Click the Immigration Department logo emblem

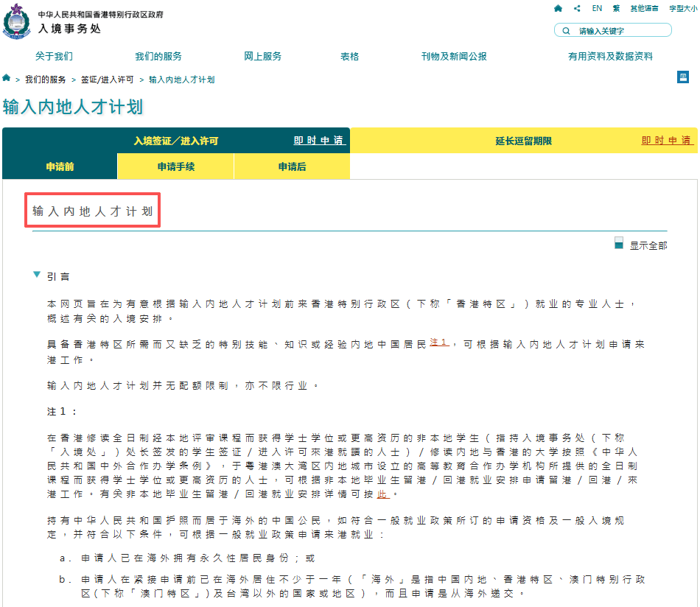[16, 21]
